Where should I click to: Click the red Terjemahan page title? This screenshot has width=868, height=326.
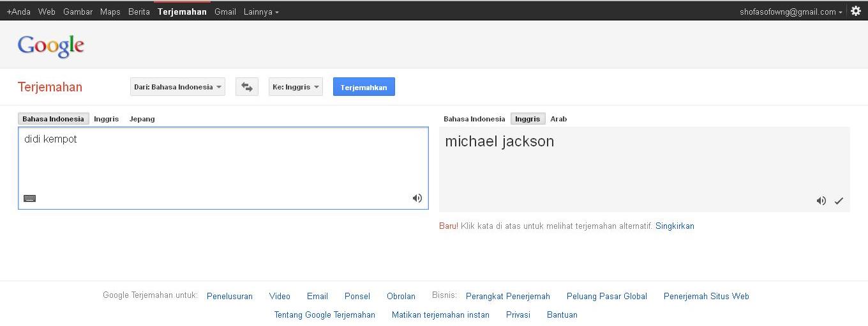50,87
